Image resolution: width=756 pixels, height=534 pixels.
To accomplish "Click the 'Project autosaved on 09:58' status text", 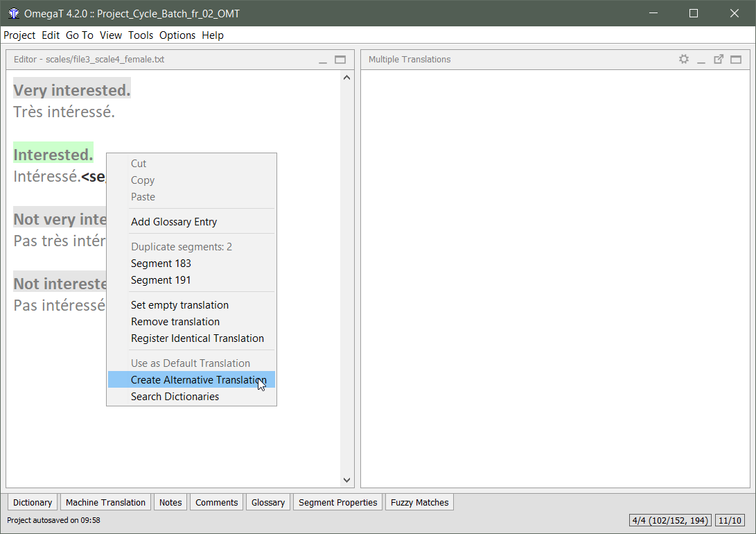I will pyautogui.click(x=53, y=521).
